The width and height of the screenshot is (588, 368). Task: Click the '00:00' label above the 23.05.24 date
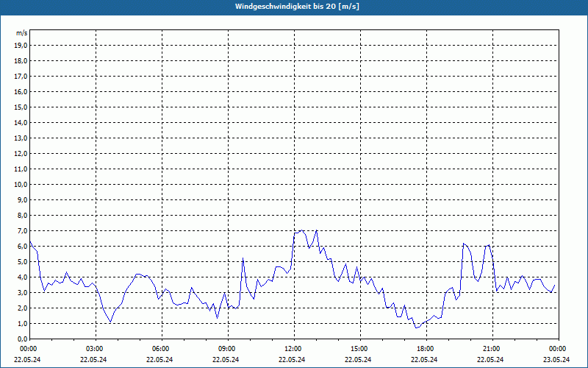[x=558, y=349]
